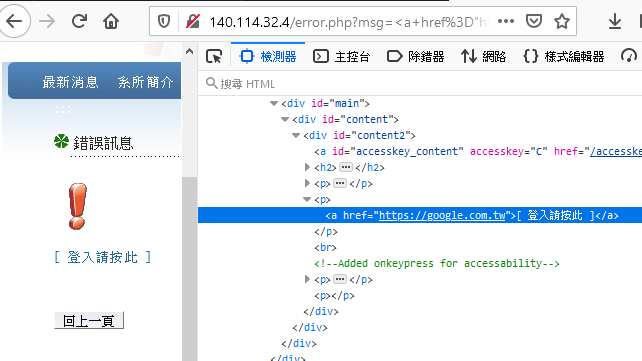Open the browser home page

tap(111, 21)
